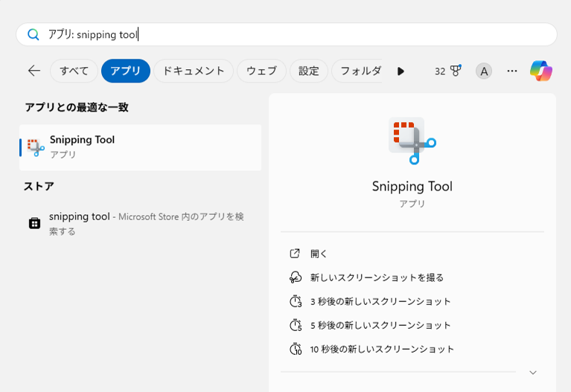
Task: Switch to the ウェブ tab
Action: click(261, 71)
